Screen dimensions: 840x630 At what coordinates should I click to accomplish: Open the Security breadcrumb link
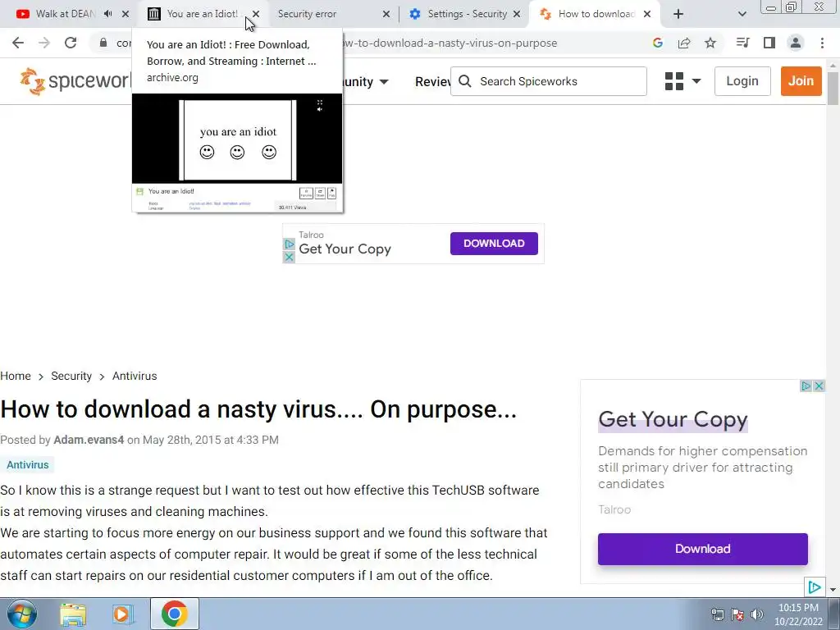coord(71,376)
